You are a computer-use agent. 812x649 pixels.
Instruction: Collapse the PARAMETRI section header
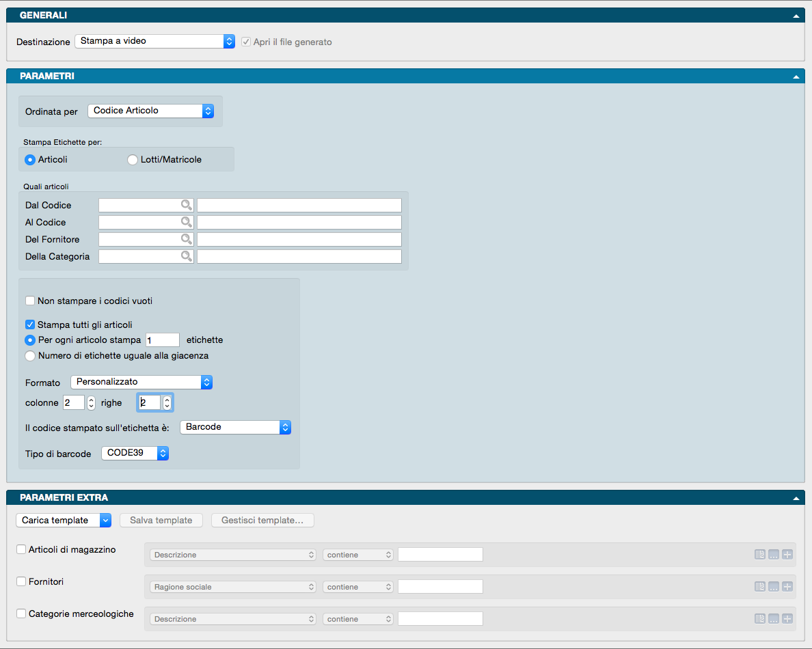tap(796, 77)
